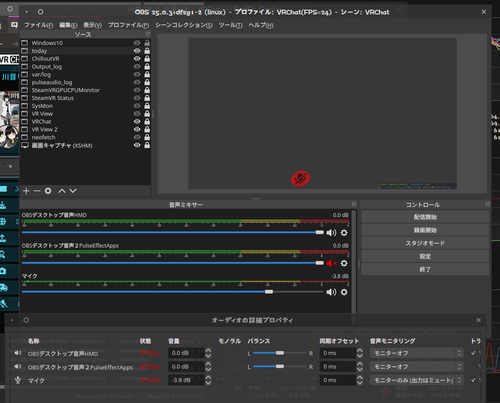Open source properties with the gear icon

click(48, 191)
